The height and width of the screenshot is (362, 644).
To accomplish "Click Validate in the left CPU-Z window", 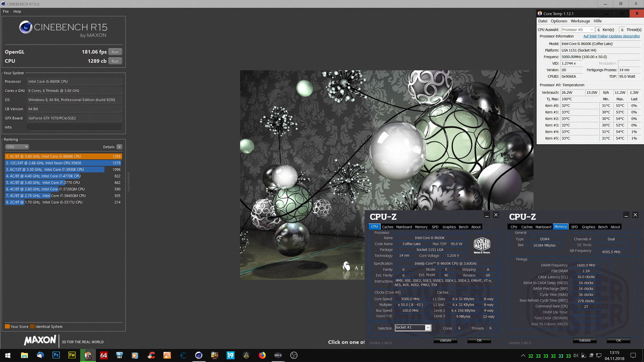I will pyautogui.click(x=445, y=340).
